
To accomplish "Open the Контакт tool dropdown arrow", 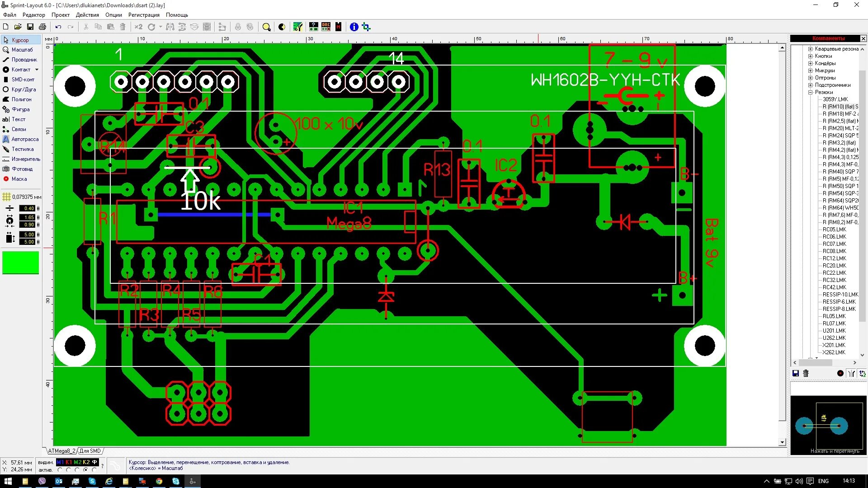I will 37,70.
